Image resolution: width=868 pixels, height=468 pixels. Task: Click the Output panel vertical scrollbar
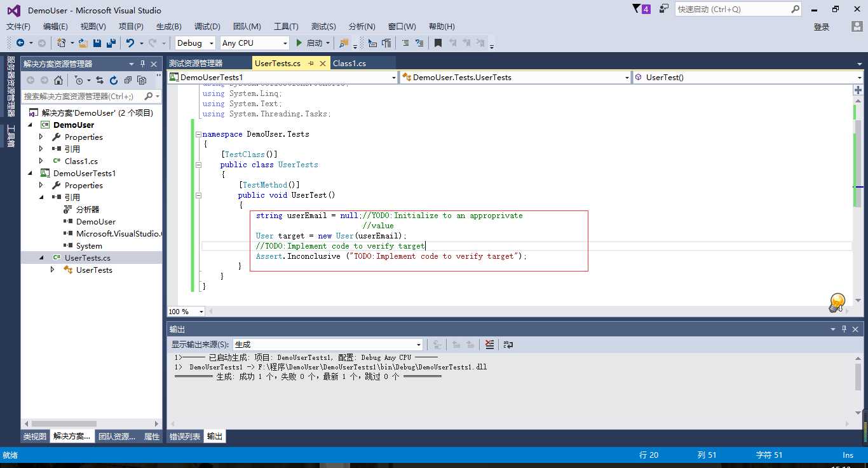(x=859, y=387)
